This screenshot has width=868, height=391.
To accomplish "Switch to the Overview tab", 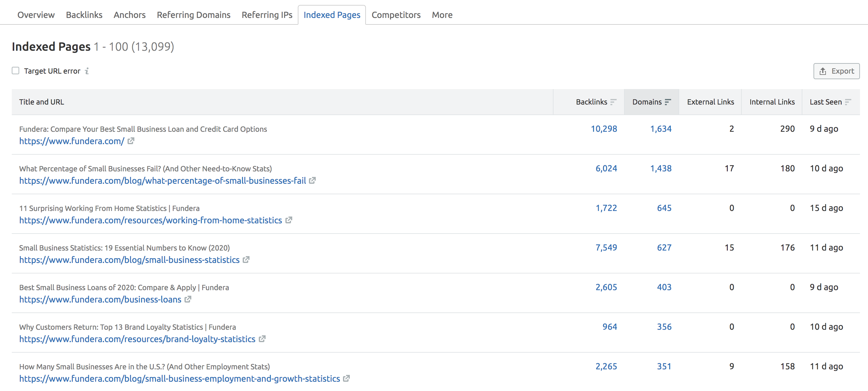I will 36,15.
